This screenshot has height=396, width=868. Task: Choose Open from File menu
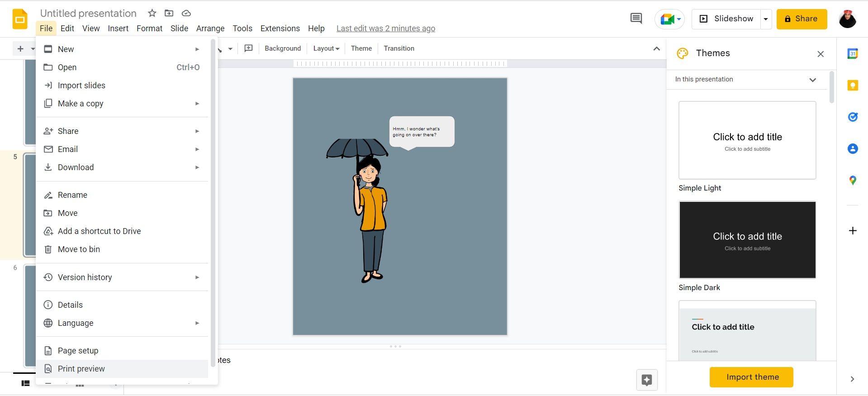click(122, 67)
